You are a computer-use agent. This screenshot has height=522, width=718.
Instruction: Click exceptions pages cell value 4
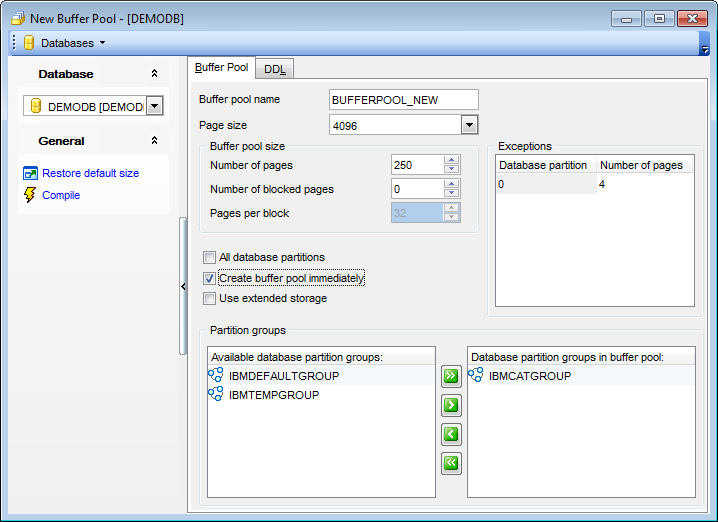645,184
